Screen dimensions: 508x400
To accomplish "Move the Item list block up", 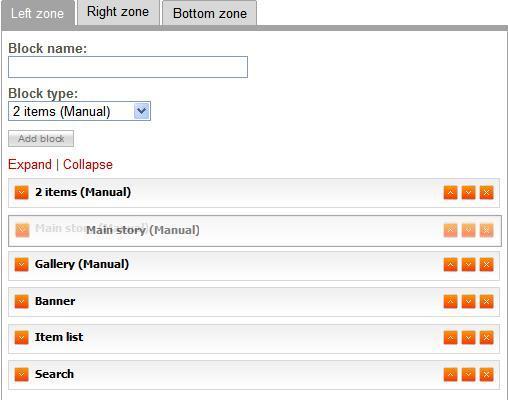I will tap(450, 338).
